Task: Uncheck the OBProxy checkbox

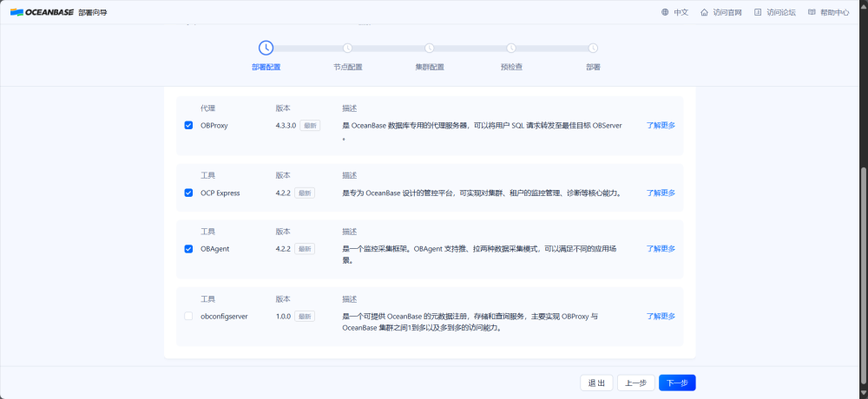Action: [x=188, y=126]
